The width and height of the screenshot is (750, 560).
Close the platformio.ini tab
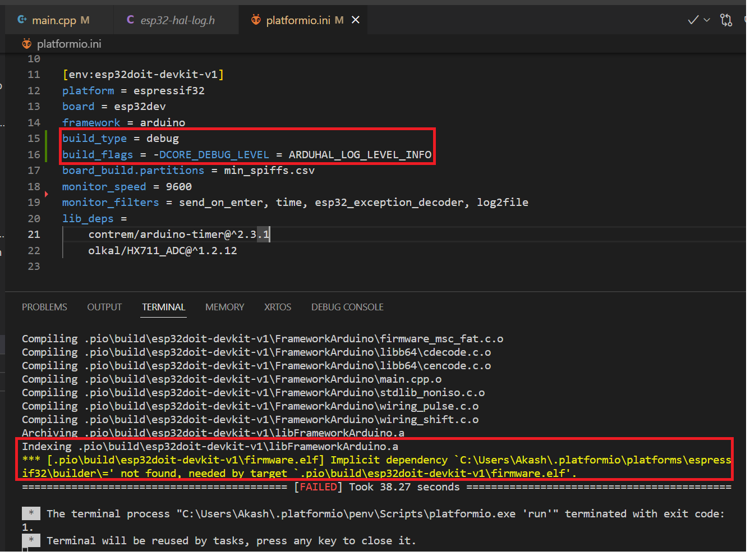(355, 19)
